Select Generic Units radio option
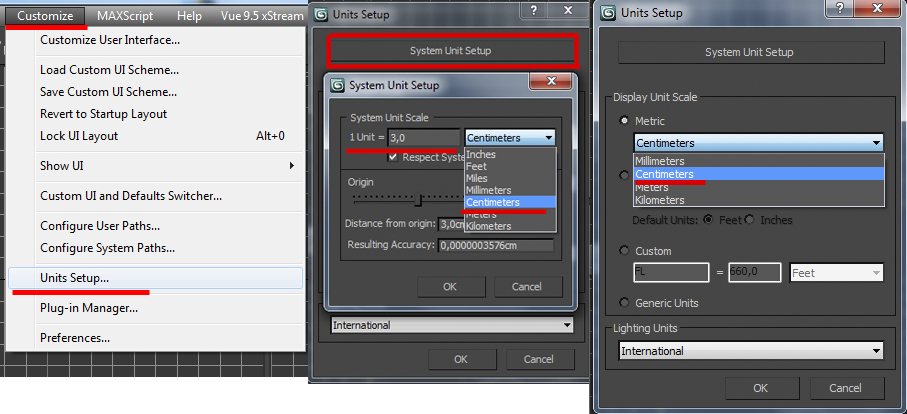Image resolution: width=907 pixels, height=414 pixels. [624, 303]
